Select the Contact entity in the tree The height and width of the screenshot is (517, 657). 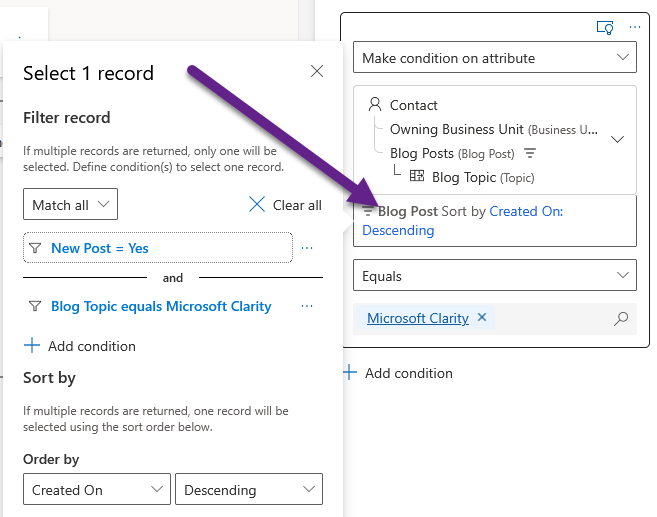pyautogui.click(x=413, y=105)
